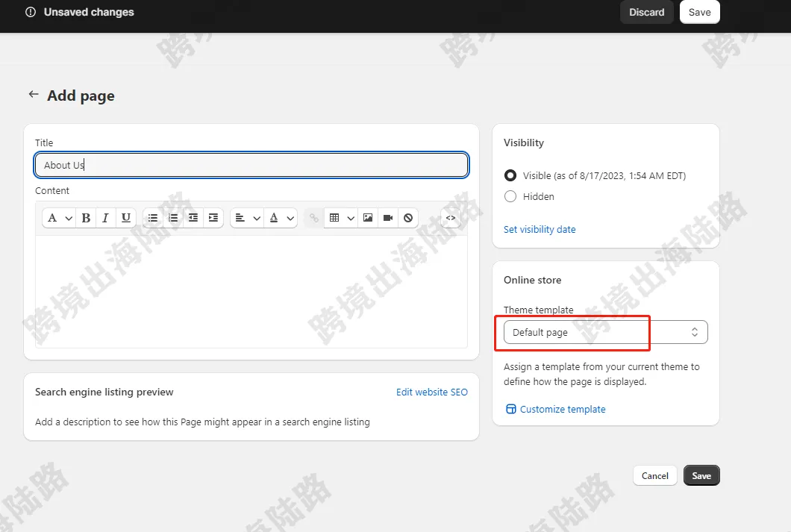Click Save in the top bar
The width and height of the screenshot is (791, 532).
pyautogui.click(x=699, y=12)
